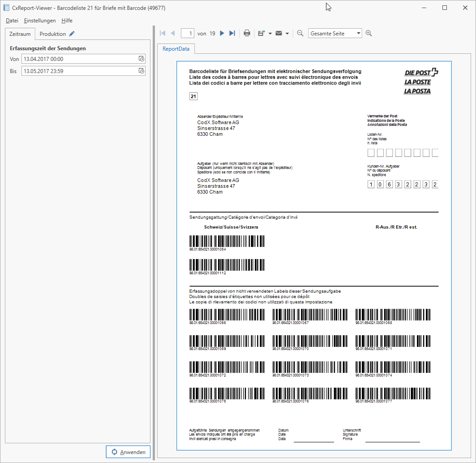This screenshot has height=463, width=476.
Task: Open export dropdown arrow
Action: click(x=270, y=34)
